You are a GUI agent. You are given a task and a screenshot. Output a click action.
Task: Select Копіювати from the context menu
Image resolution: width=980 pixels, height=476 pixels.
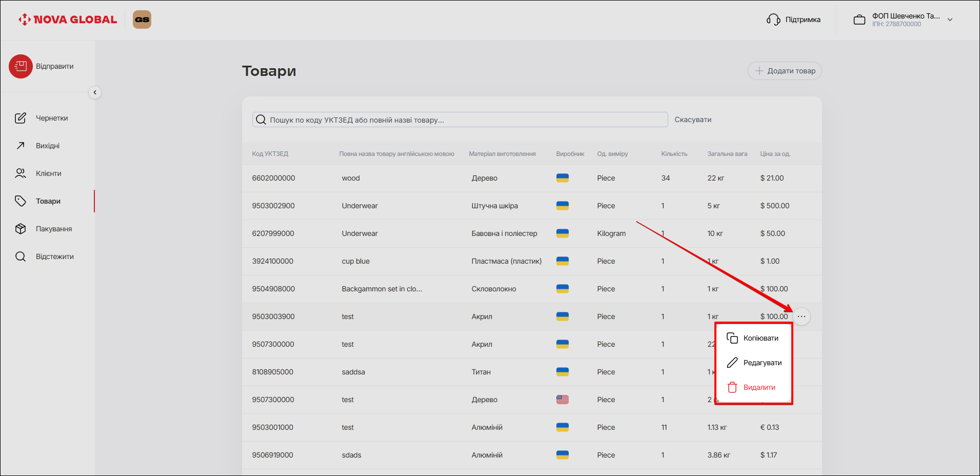click(760, 338)
